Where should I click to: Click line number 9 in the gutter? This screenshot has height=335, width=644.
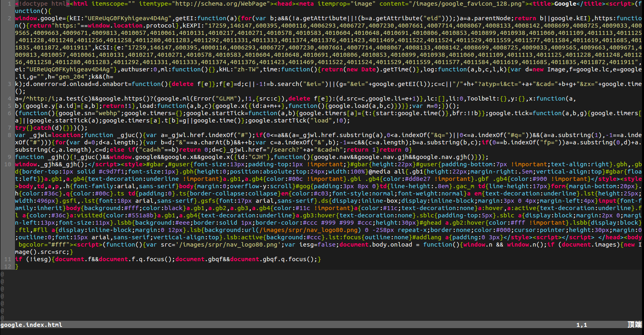tap(9, 157)
